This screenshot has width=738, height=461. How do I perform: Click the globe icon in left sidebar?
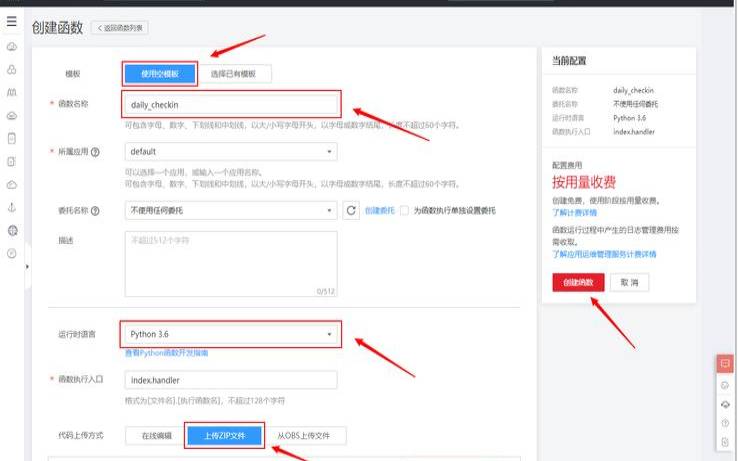11,230
